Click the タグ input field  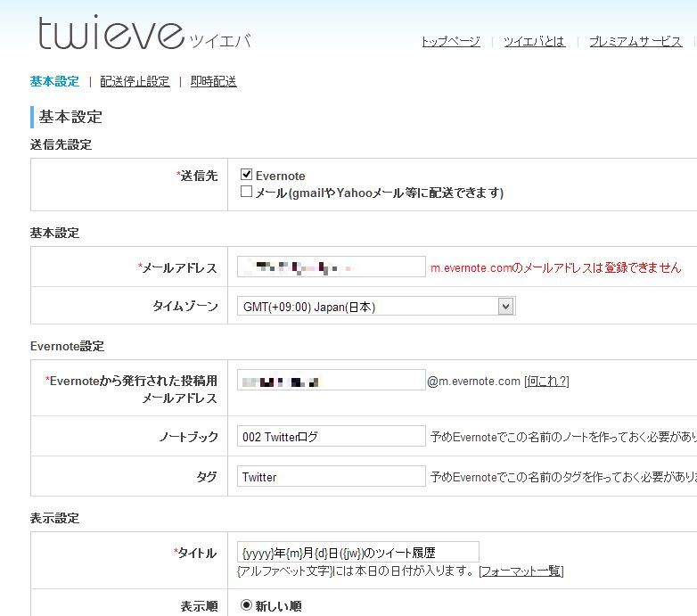tap(332, 476)
